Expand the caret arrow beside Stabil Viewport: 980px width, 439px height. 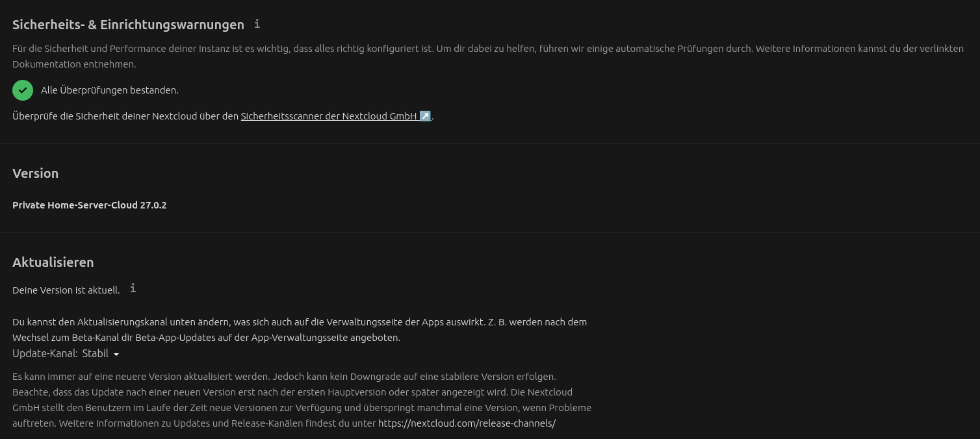(x=116, y=355)
